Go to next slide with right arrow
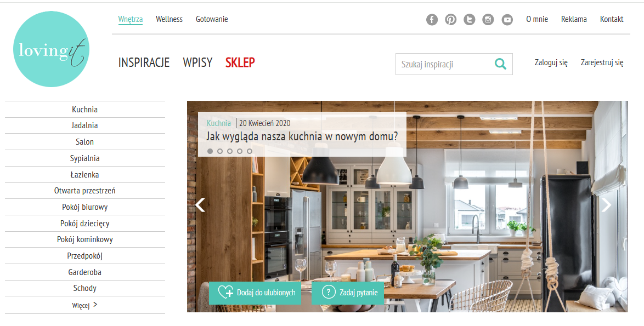Viewport: 644px width, 326px height. (x=606, y=205)
